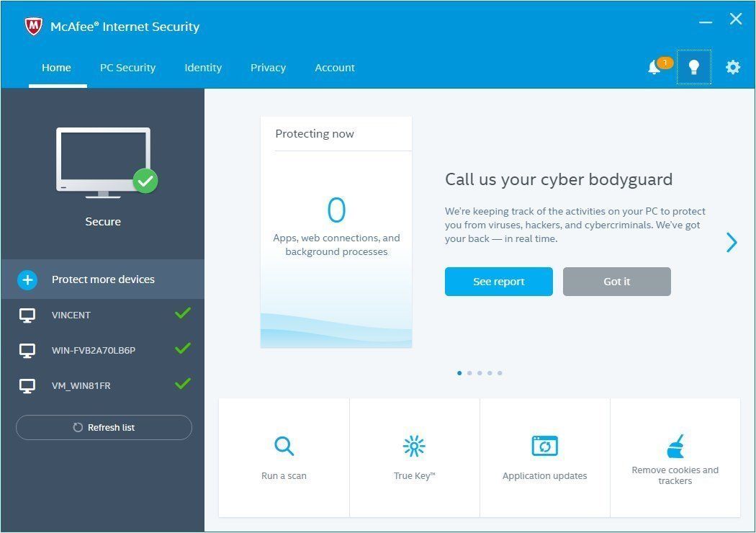Screen dimensions: 756x533
Task: Click the Run a scan label
Action: [x=284, y=475]
